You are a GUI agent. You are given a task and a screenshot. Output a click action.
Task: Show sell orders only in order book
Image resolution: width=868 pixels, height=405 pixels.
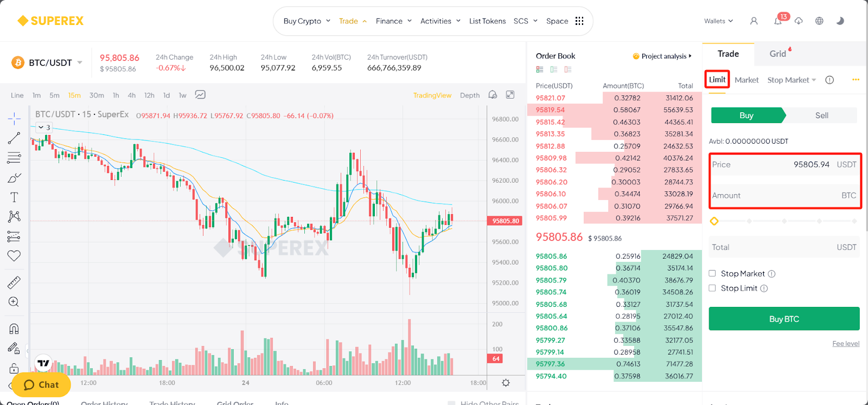pos(567,69)
